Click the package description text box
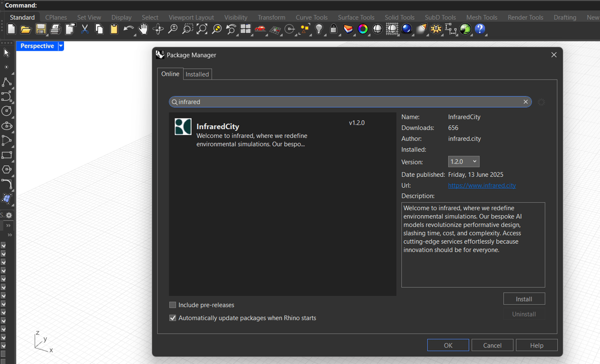600x364 pixels. (473, 245)
